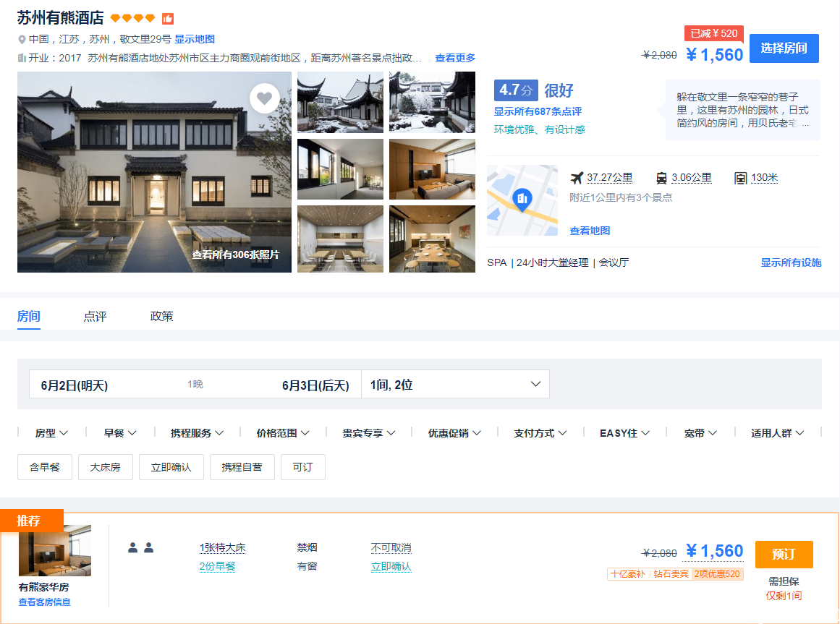Open the corridor with windows photo thumbnail

[340, 169]
